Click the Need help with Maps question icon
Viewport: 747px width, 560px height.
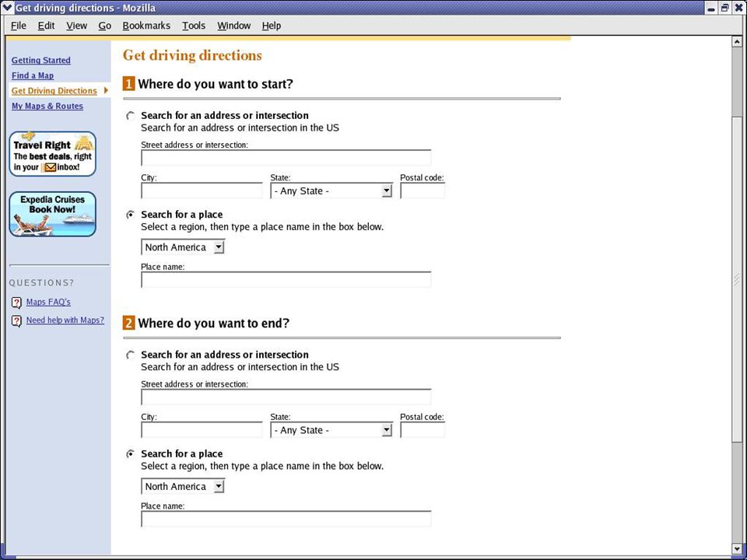click(16, 321)
